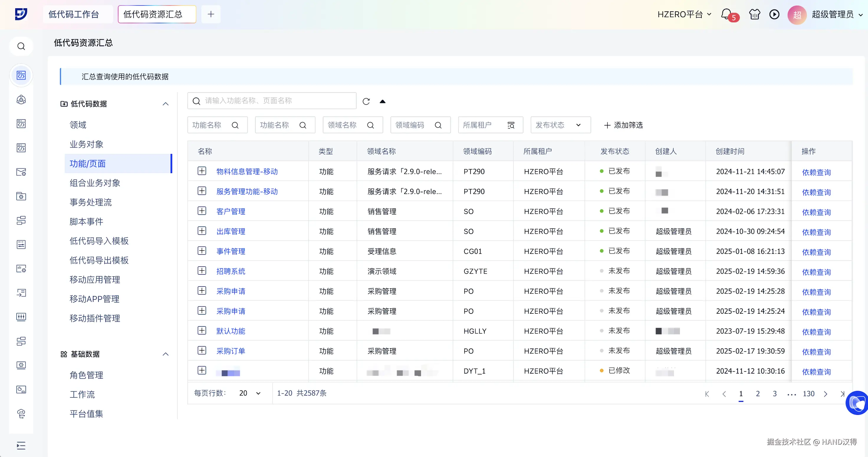
Task: Expand the 招聘系统 row plus box
Action: pyautogui.click(x=202, y=271)
